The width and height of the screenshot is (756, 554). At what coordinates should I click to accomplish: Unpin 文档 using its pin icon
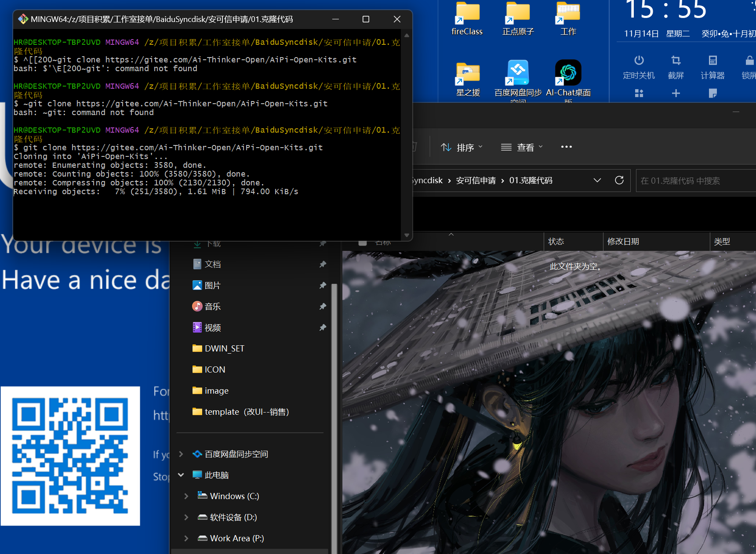tap(323, 264)
